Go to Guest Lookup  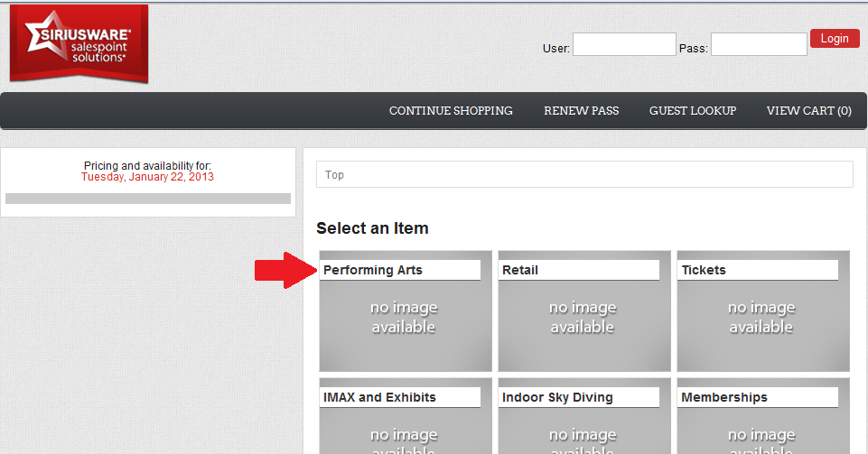(692, 111)
